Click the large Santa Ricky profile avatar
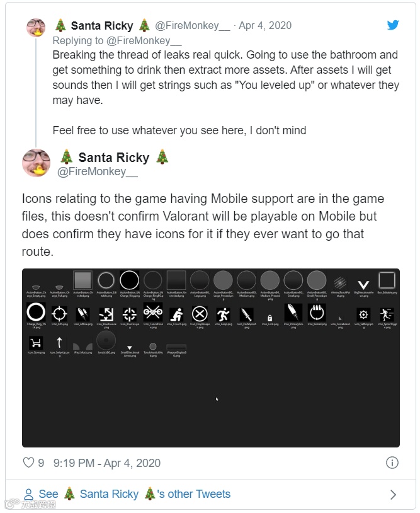This screenshot has height=513, width=420. pyautogui.click(x=37, y=163)
